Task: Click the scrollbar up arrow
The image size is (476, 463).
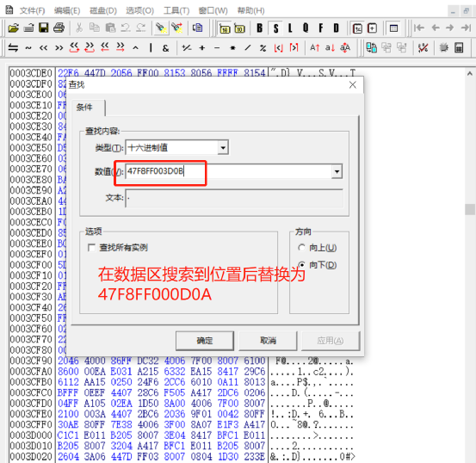Action: tap(470, 73)
